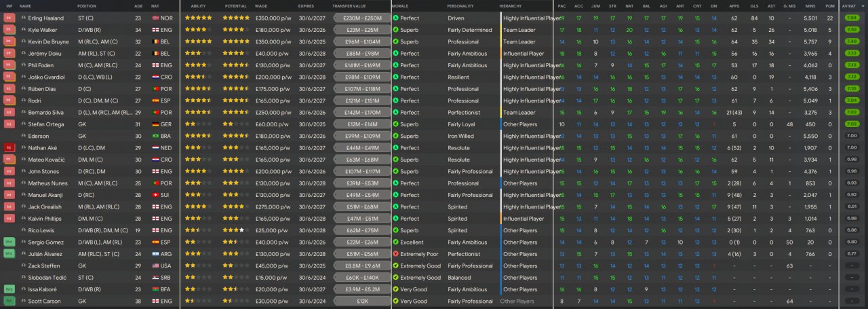Select Kyle Walker's Team Leader hierarchy
The height and width of the screenshot is (309, 868).
pyautogui.click(x=519, y=30)
